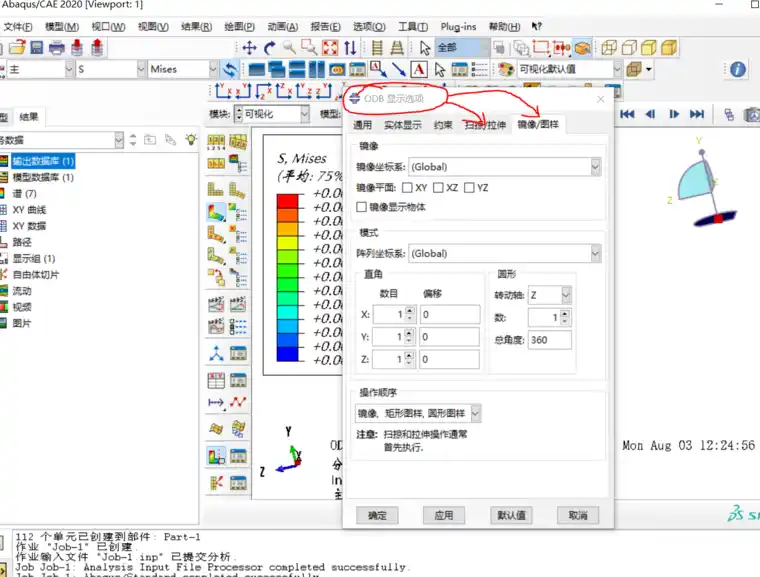This screenshot has height=577, width=760.
Task: Click the Y offset input field
Action: pyautogui.click(x=450, y=337)
